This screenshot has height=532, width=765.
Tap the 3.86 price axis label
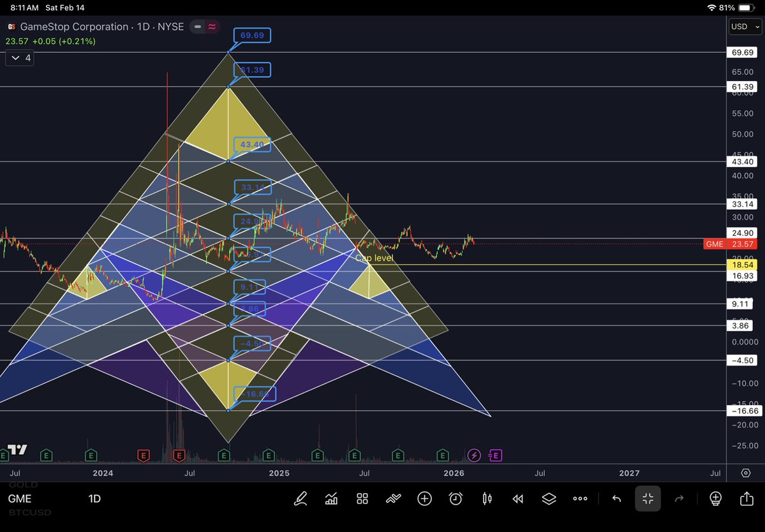[739, 326]
